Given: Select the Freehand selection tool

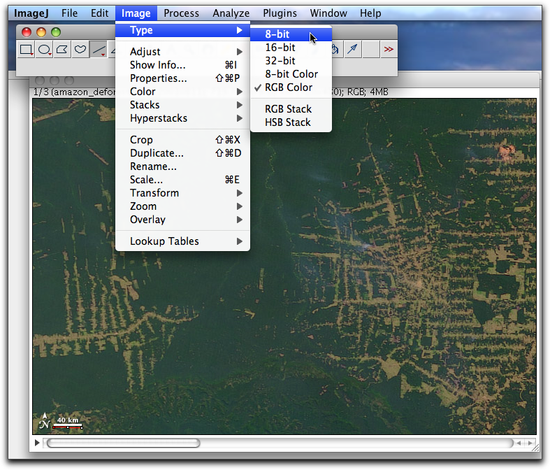Looking at the screenshot, I should click(x=80, y=49).
